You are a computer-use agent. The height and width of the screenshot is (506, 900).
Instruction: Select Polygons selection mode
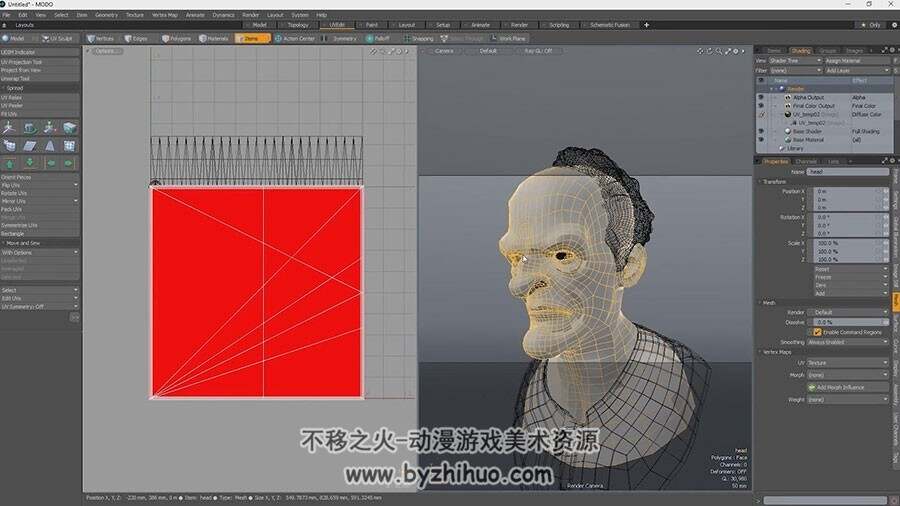point(176,38)
